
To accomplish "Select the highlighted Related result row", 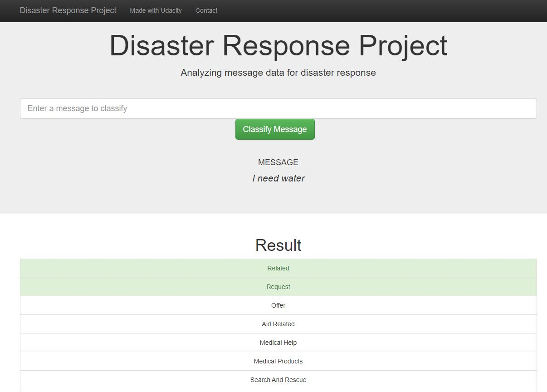I will [278, 268].
